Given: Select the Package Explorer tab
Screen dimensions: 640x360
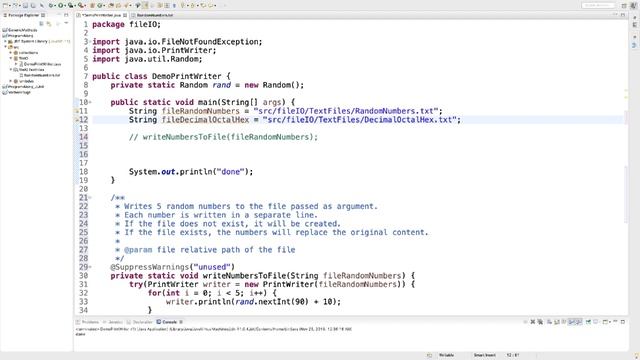Looking at the screenshot, I should click(24, 15).
